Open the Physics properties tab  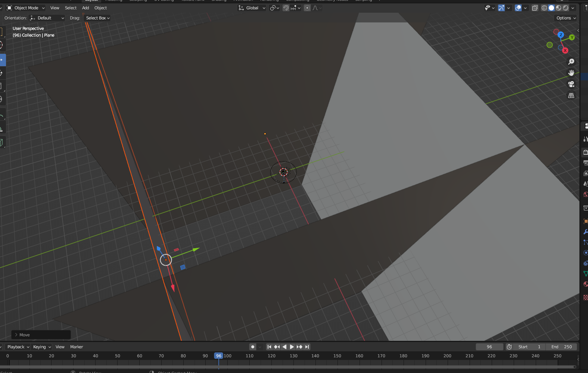[x=585, y=253]
